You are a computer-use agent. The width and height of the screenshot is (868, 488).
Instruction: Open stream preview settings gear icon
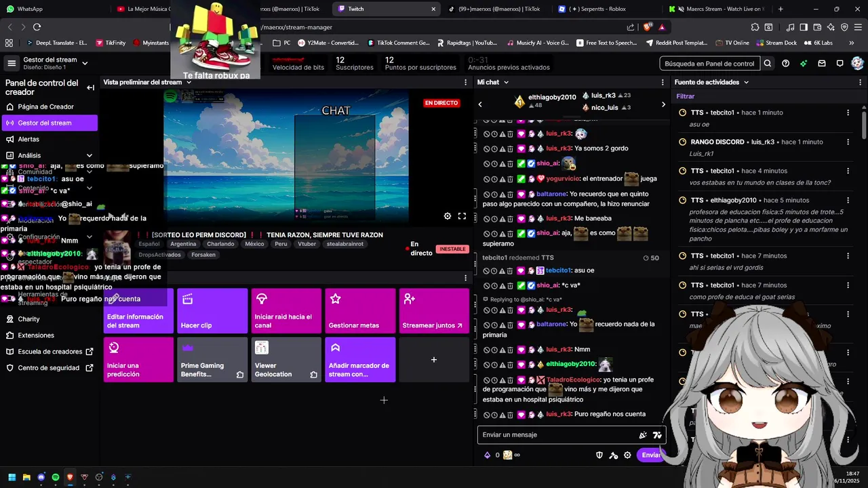coord(448,216)
